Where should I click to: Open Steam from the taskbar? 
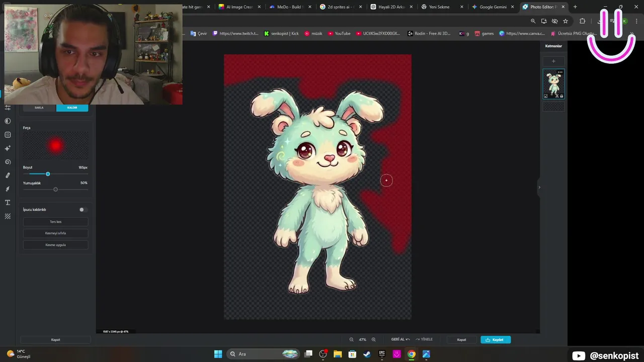click(367, 354)
